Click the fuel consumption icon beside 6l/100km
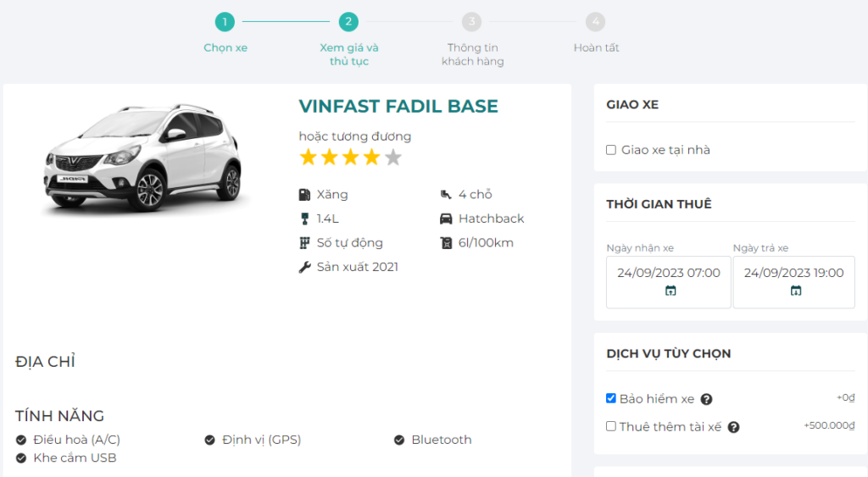This screenshot has height=477, width=868. pyautogui.click(x=446, y=243)
